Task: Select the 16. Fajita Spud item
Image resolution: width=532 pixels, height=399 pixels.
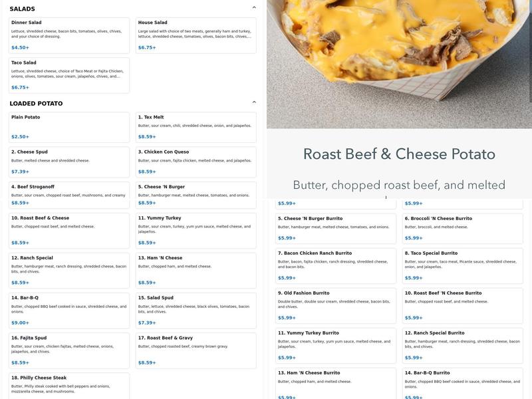Action: point(69,350)
